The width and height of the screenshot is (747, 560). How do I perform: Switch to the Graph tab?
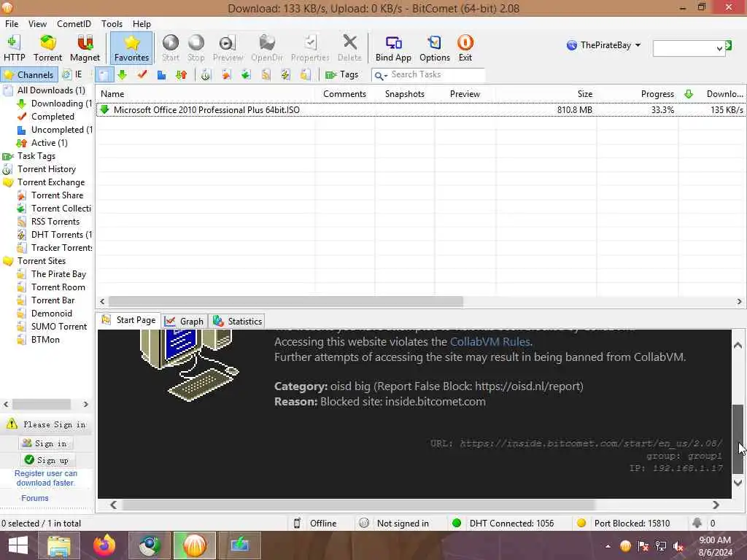point(185,322)
